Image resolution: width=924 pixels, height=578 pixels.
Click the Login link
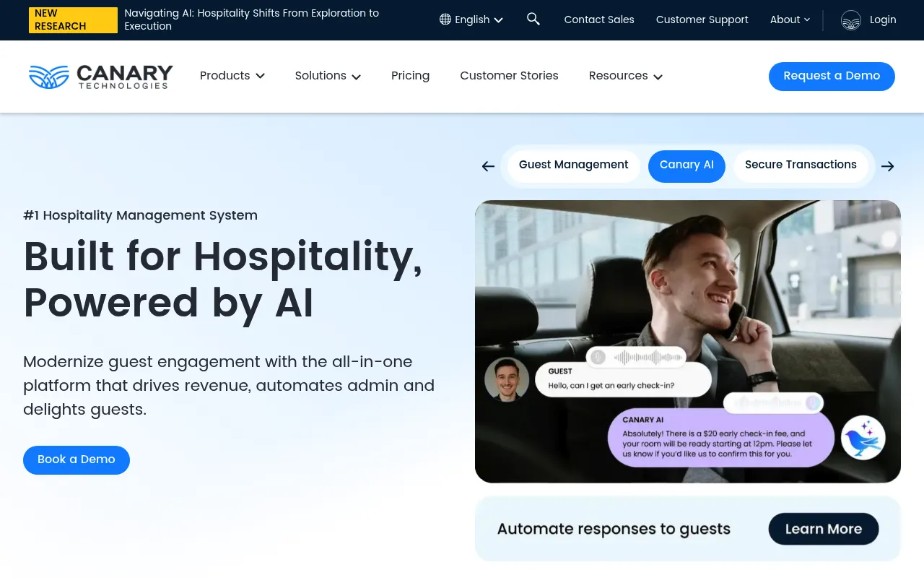click(883, 20)
